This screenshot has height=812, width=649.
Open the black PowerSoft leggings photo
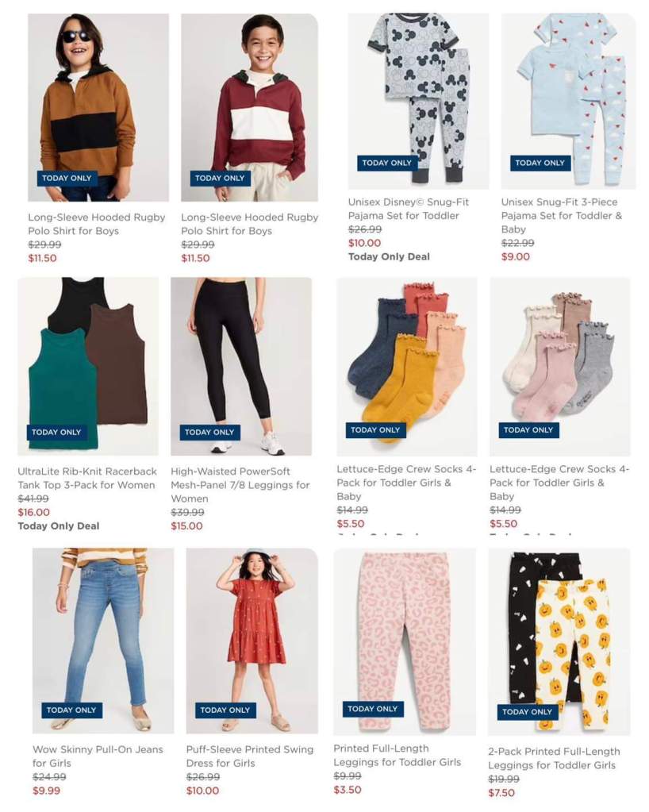point(241,366)
